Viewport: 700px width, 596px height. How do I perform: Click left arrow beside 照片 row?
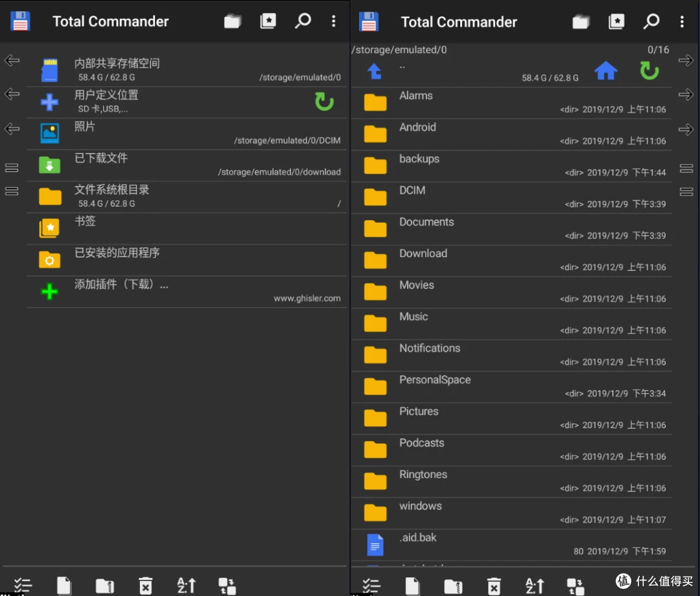click(x=12, y=129)
